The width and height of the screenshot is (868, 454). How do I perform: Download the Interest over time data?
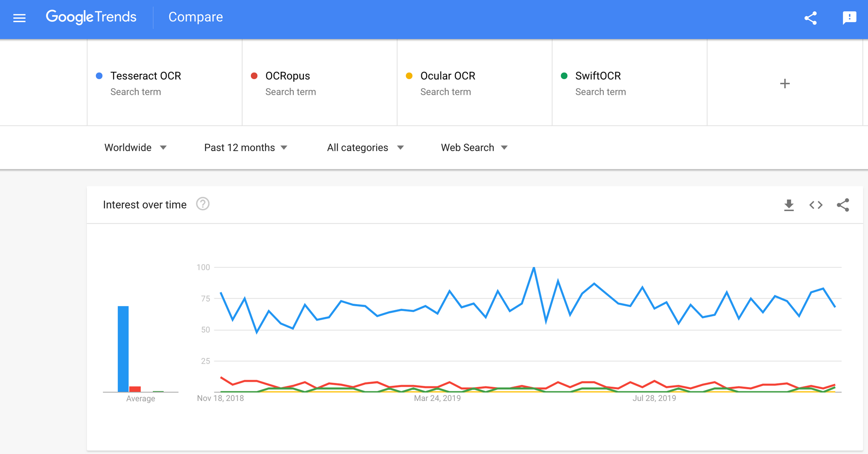789,205
